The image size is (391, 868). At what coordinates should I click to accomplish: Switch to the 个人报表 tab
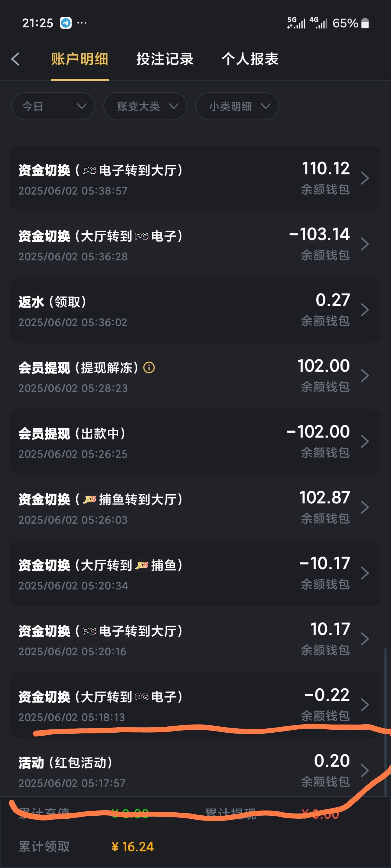[x=250, y=59]
